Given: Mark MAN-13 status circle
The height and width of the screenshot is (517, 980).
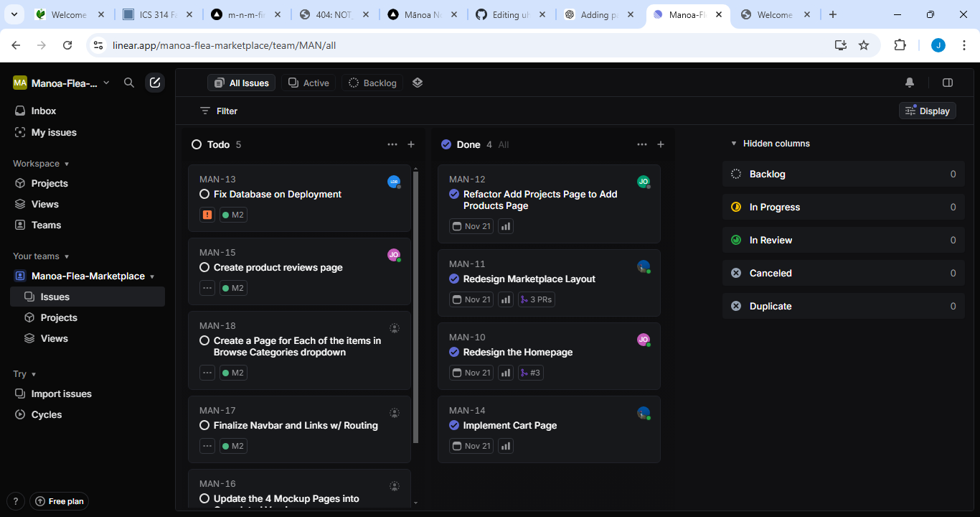Looking at the screenshot, I should pyautogui.click(x=204, y=195).
